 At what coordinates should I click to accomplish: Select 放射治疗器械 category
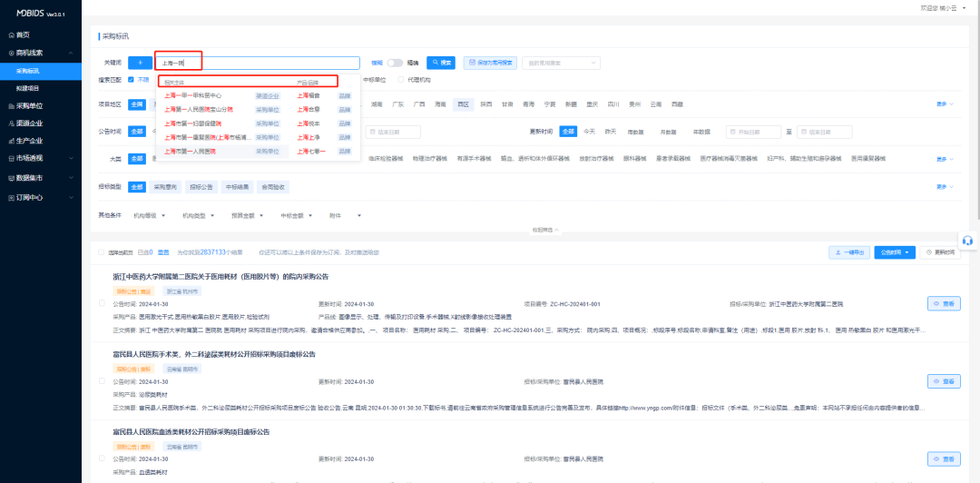coord(595,159)
